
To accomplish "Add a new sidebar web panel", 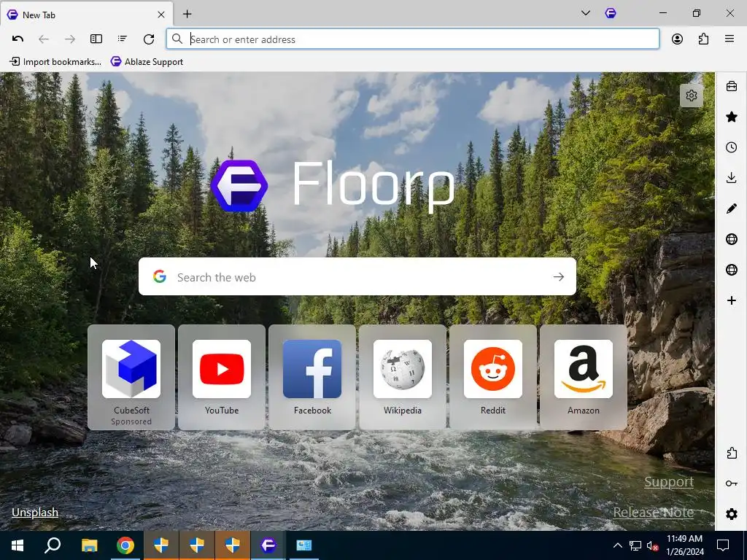I will click(731, 300).
